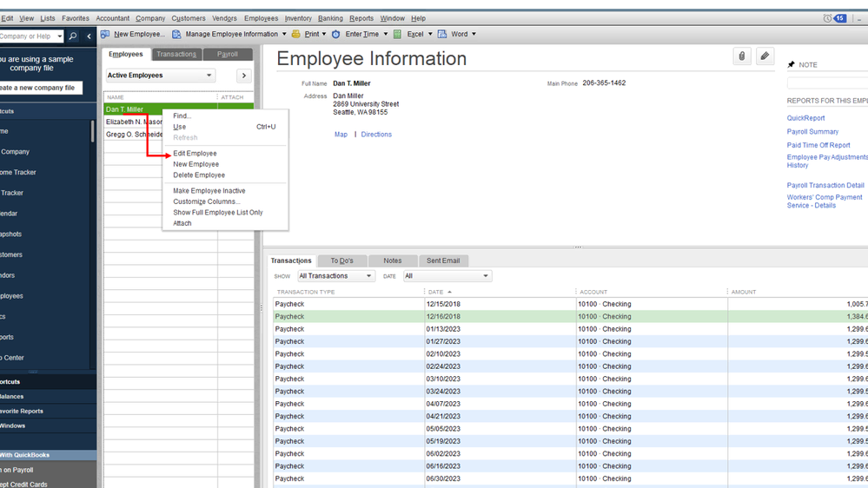
Task: Click the search magnifier icon
Action: pyautogui.click(x=73, y=36)
